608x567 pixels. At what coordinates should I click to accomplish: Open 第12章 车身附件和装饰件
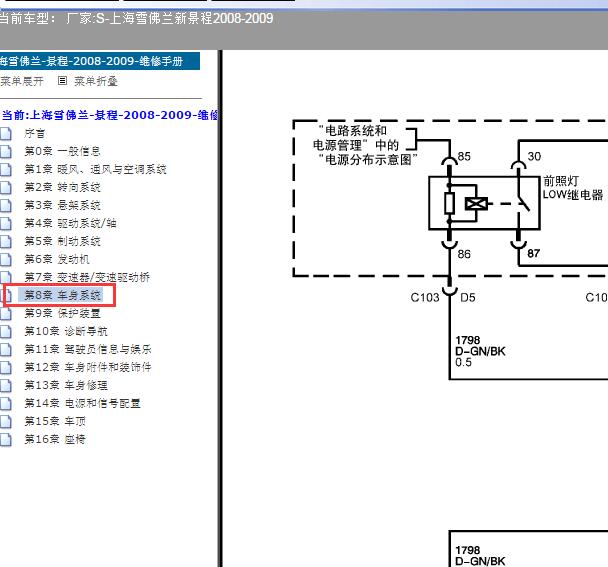[x=88, y=367]
